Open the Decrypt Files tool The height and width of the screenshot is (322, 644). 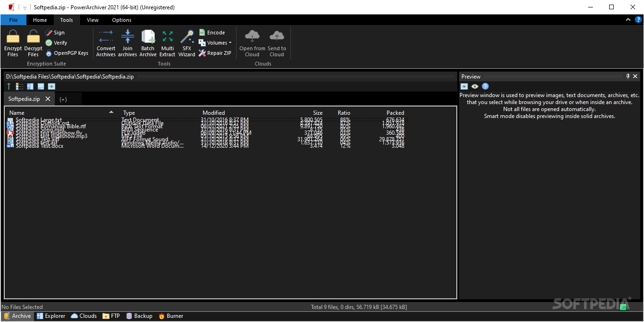coord(33,43)
